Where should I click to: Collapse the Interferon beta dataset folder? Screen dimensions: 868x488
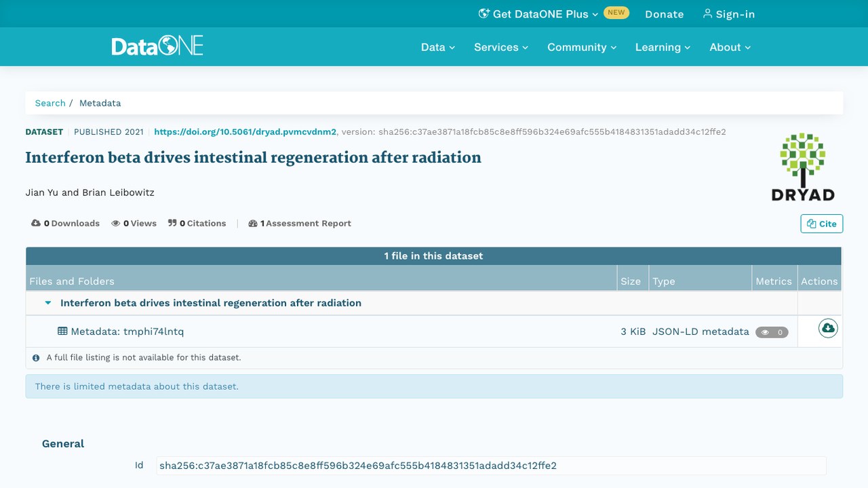click(x=48, y=303)
